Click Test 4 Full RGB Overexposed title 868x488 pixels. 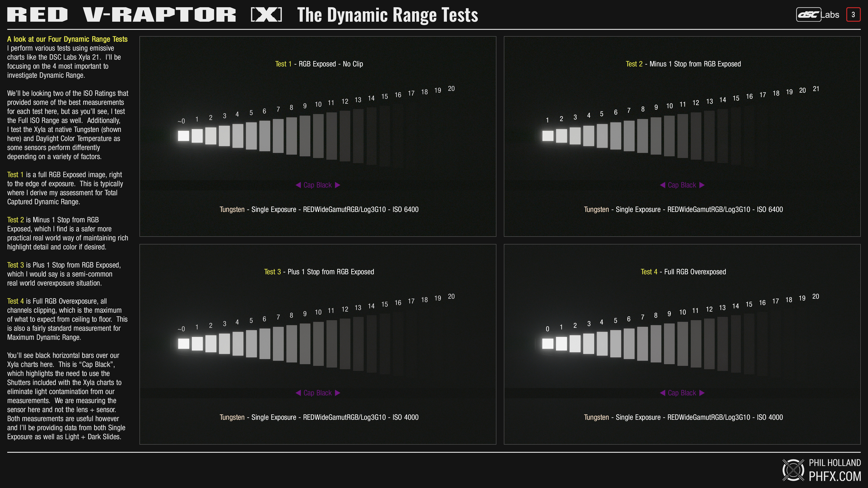tap(683, 272)
